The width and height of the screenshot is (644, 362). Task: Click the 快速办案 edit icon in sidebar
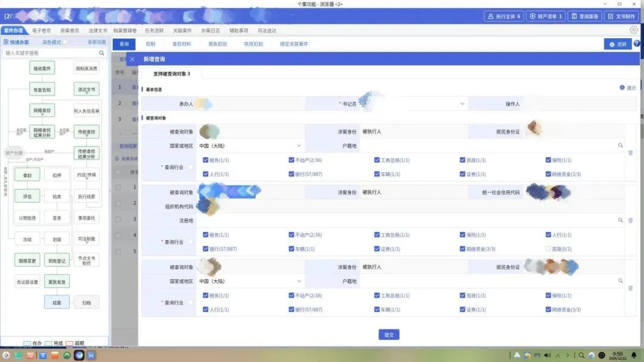(6, 42)
